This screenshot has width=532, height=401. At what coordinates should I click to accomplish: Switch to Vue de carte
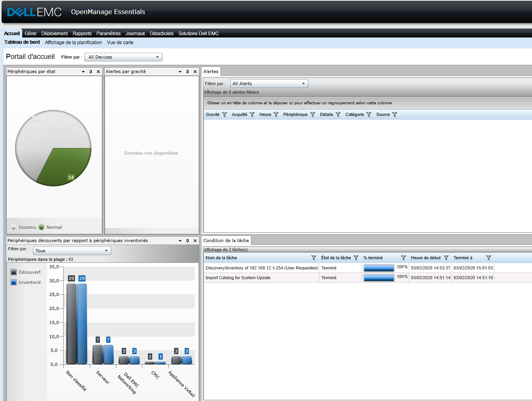(x=120, y=43)
